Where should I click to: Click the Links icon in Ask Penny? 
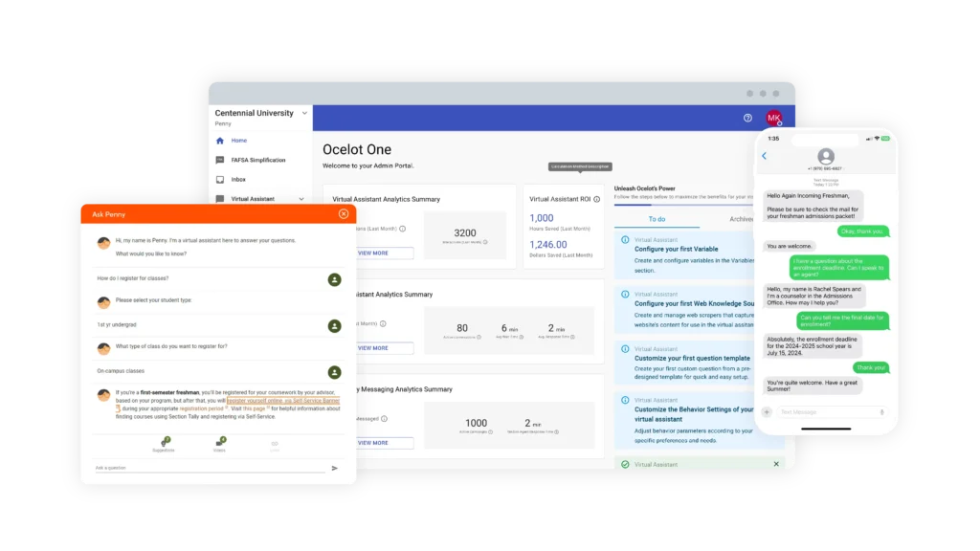(275, 445)
